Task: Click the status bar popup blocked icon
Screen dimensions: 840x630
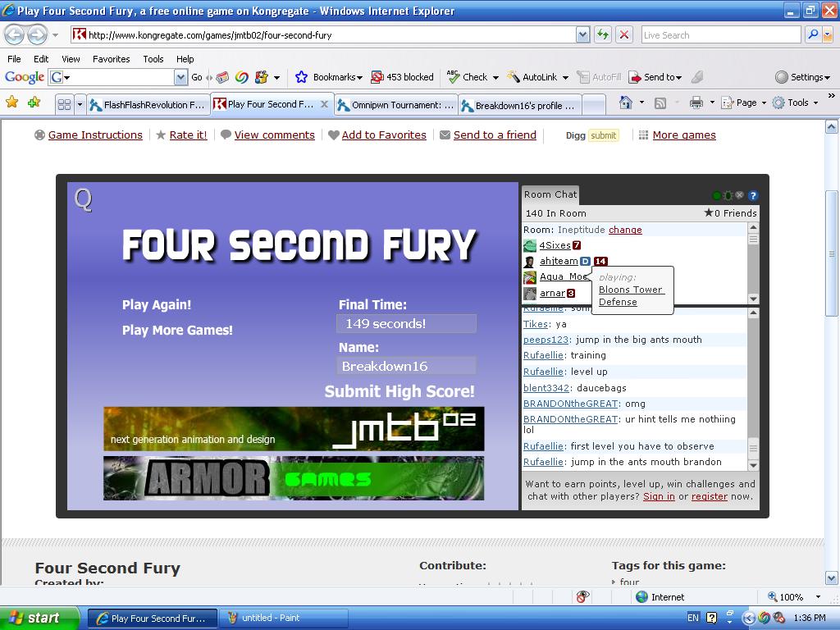Action: [x=583, y=597]
